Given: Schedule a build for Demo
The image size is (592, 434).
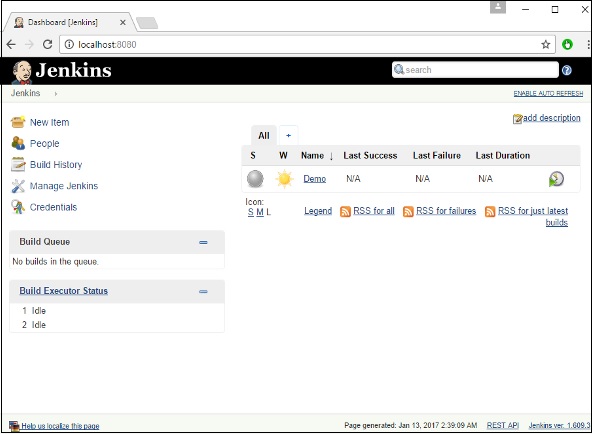Looking at the screenshot, I should (556, 179).
